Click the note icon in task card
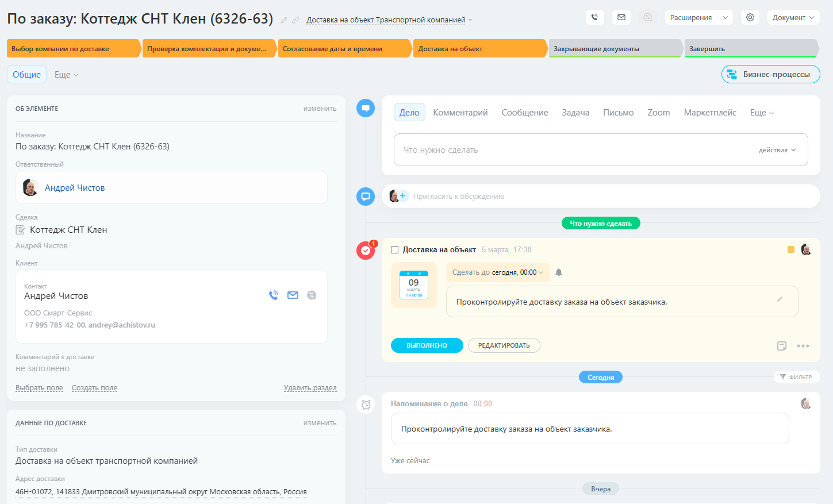 click(x=781, y=346)
